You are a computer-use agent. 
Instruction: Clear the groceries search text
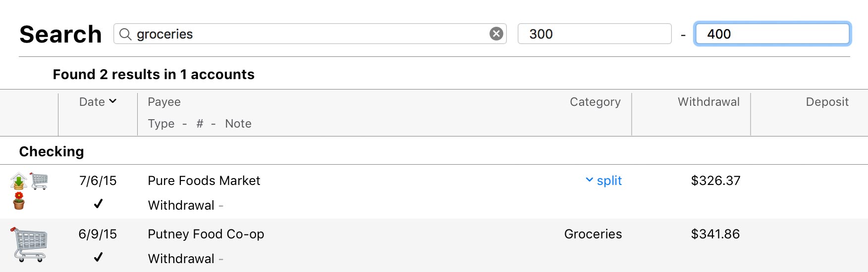(x=496, y=34)
